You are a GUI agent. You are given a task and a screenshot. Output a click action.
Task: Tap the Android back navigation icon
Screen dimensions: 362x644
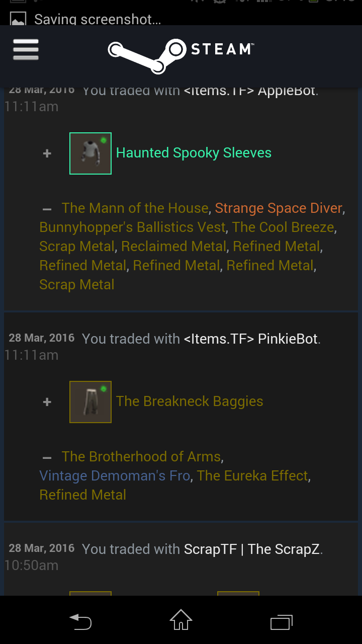[80, 621]
